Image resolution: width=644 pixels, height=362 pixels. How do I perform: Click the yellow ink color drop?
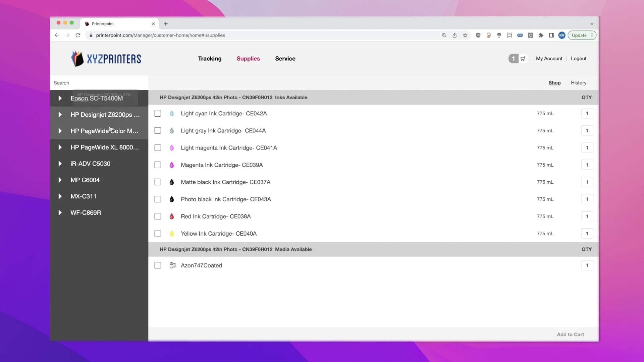(x=172, y=233)
